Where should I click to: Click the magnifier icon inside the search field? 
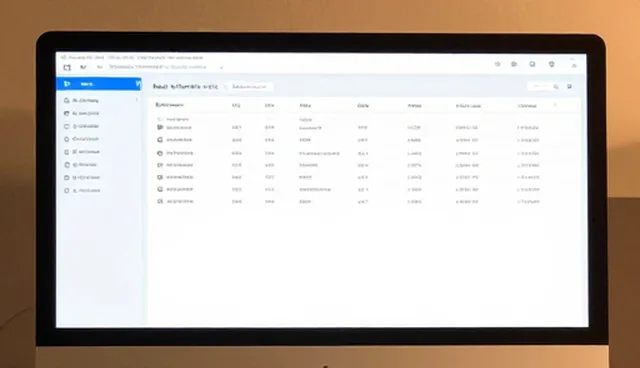click(556, 86)
